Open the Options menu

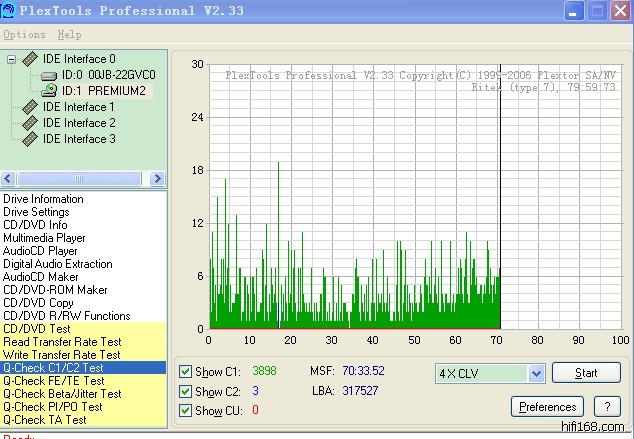tap(24, 35)
